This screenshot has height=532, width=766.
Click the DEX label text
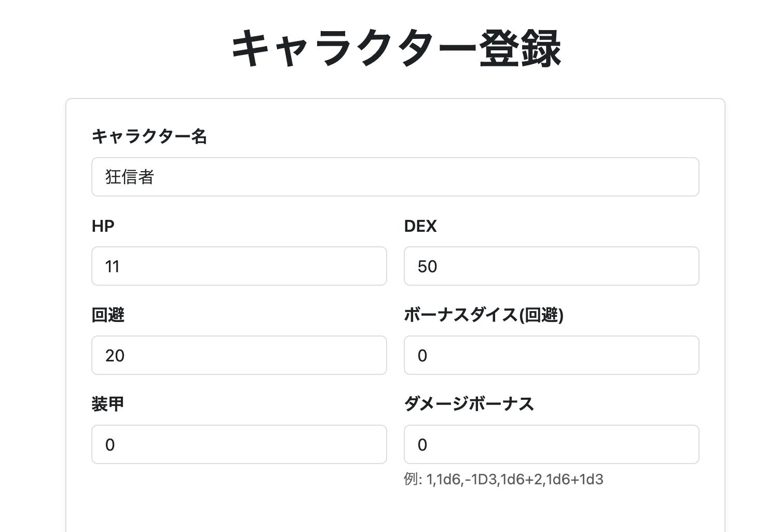tap(420, 226)
